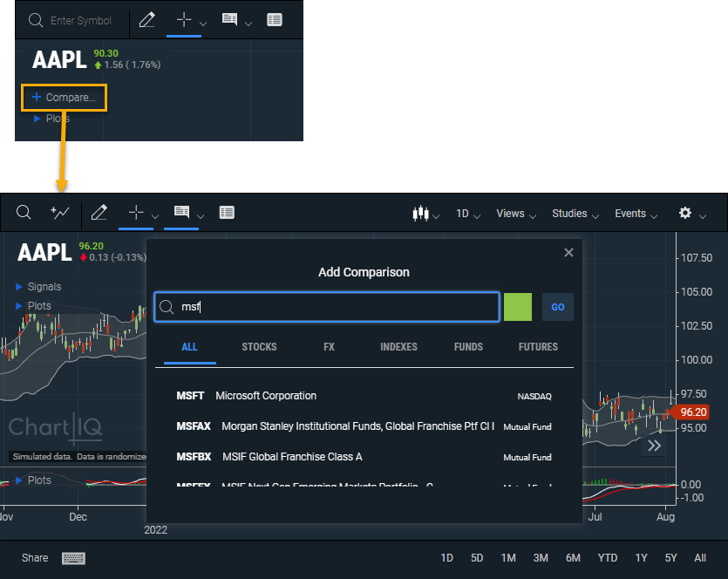Image resolution: width=728 pixels, height=579 pixels.
Task: Set range to 1Y in footer
Action: [x=641, y=558]
